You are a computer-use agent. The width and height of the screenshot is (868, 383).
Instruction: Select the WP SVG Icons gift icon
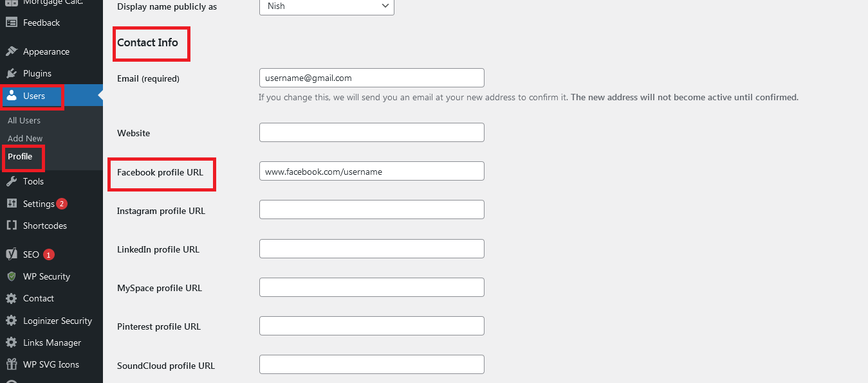(12, 364)
